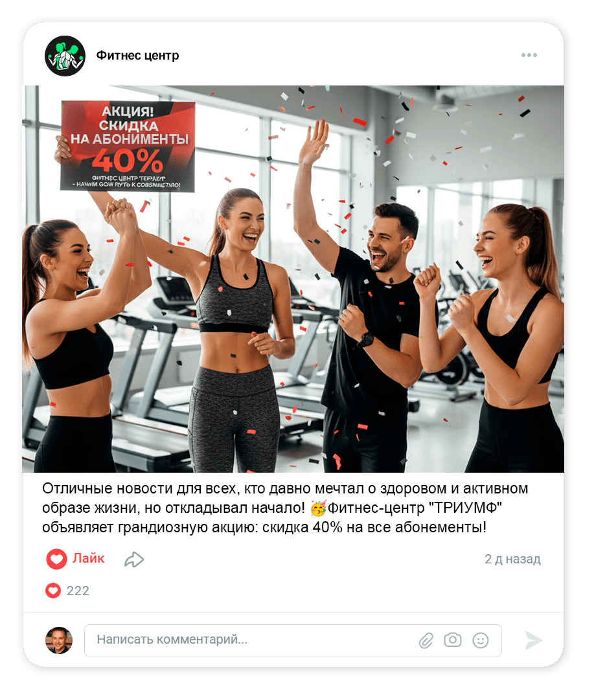This screenshot has width=594, height=700.
Task: Click the 2 д назад timestamp
Action: click(x=513, y=559)
